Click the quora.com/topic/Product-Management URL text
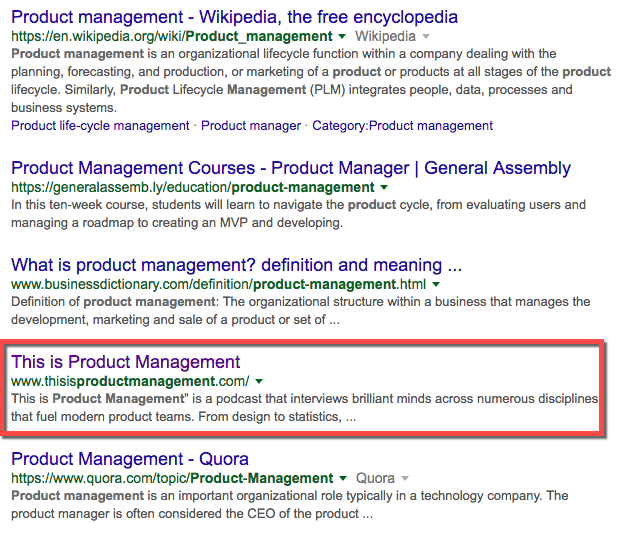The image size is (630, 536). pos(172,478)
